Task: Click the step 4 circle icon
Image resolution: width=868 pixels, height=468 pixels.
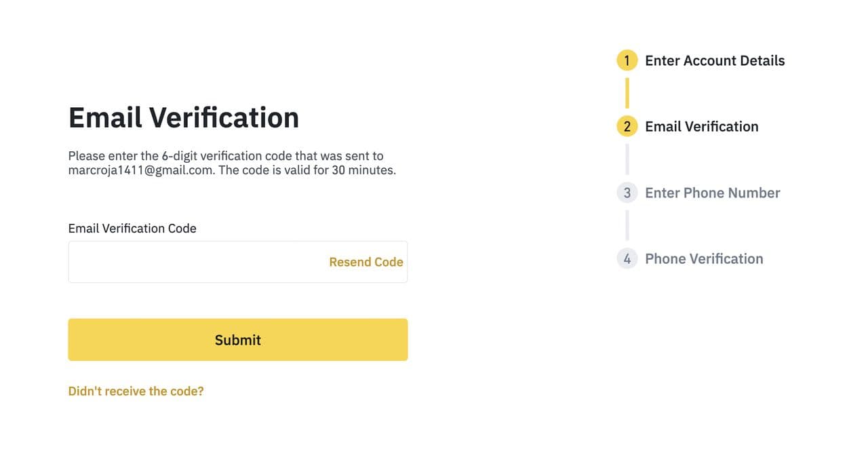Action: [627, 258]
